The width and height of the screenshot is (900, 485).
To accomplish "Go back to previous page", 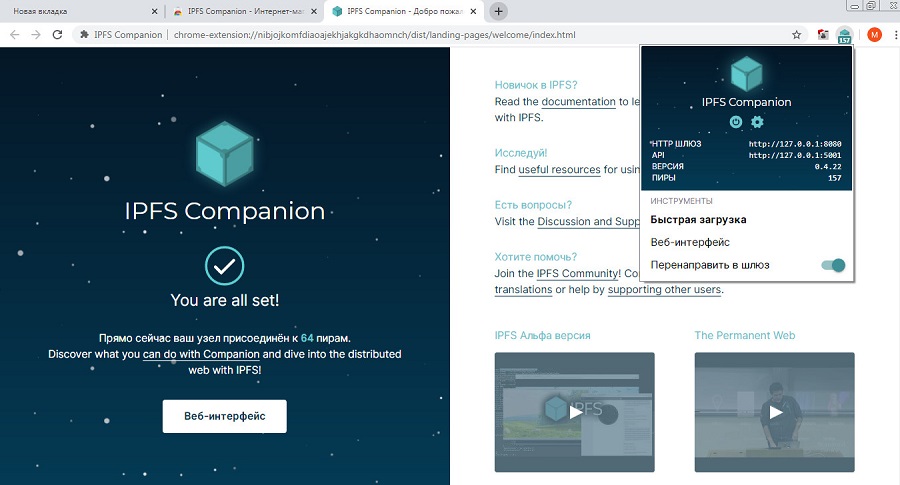I will click(x=15, y=34).
